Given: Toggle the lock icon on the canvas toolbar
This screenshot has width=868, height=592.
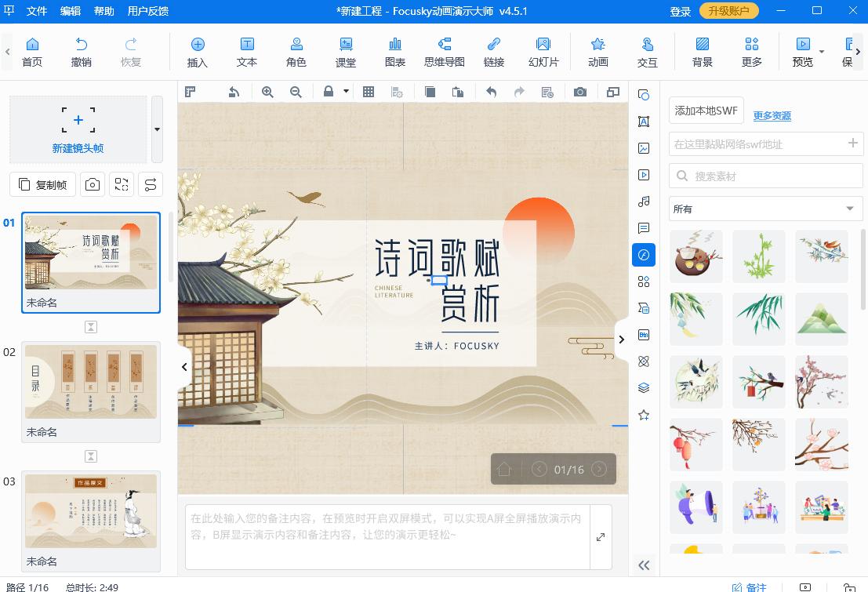Looking at the screenshot, I should (x=331, y=91).
